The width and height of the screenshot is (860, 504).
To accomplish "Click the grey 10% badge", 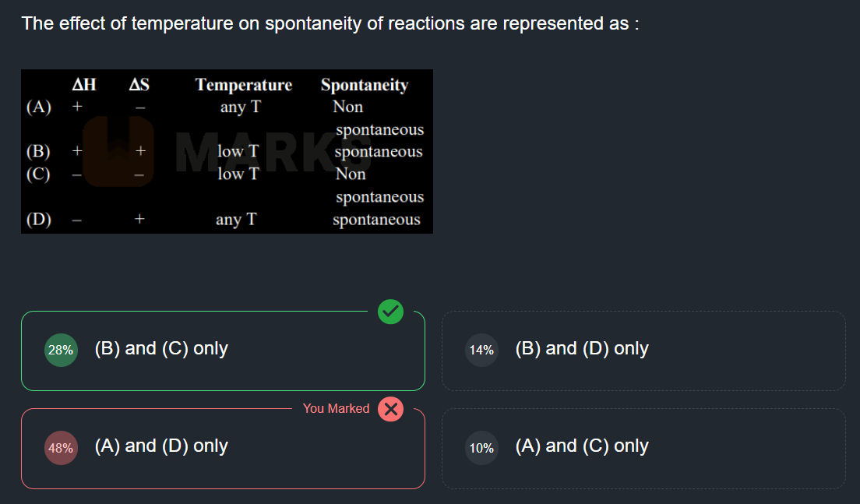I will coord(481,448).
